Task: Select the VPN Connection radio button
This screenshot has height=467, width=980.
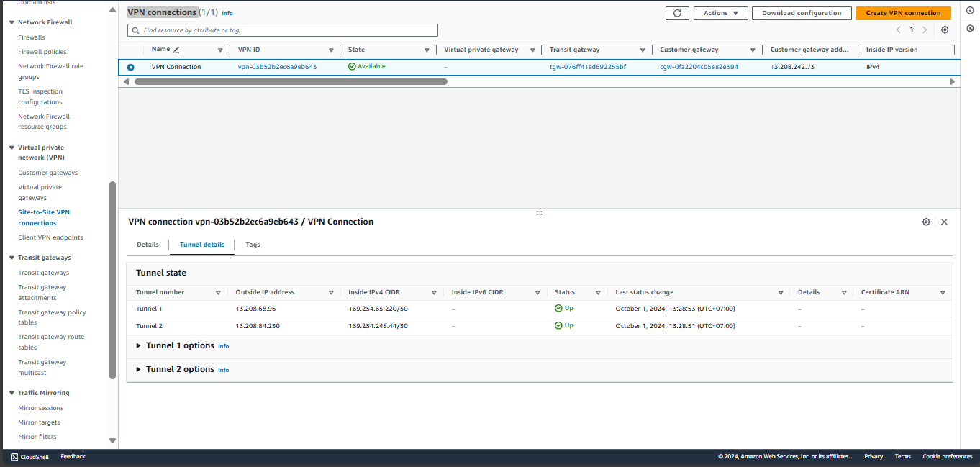Action: pos(130,66)
